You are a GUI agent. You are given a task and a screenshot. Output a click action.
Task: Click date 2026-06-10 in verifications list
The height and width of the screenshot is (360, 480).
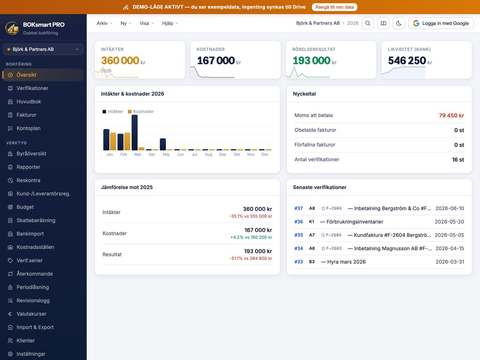[x=450, y=208]
